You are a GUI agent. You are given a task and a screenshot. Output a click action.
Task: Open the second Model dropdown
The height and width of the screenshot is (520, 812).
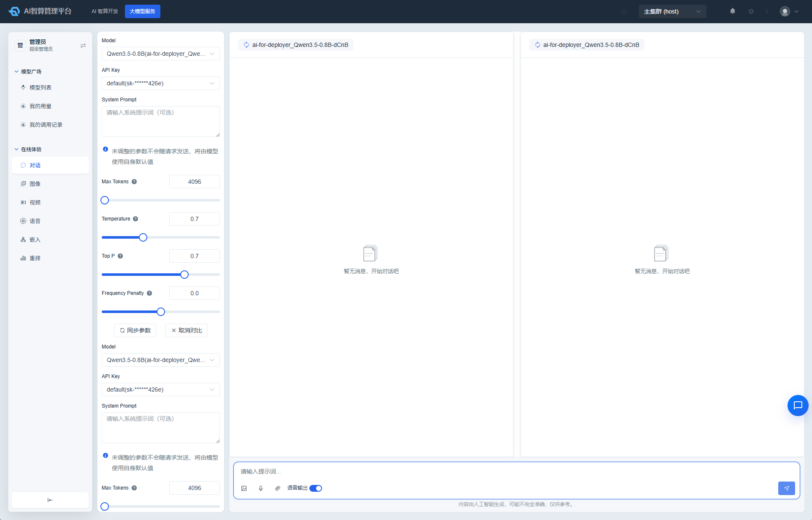click(x=161, y=360)
